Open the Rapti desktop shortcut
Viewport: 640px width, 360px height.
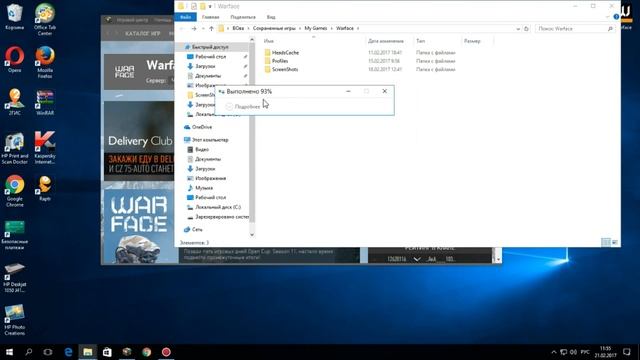[x=45, y=188]
